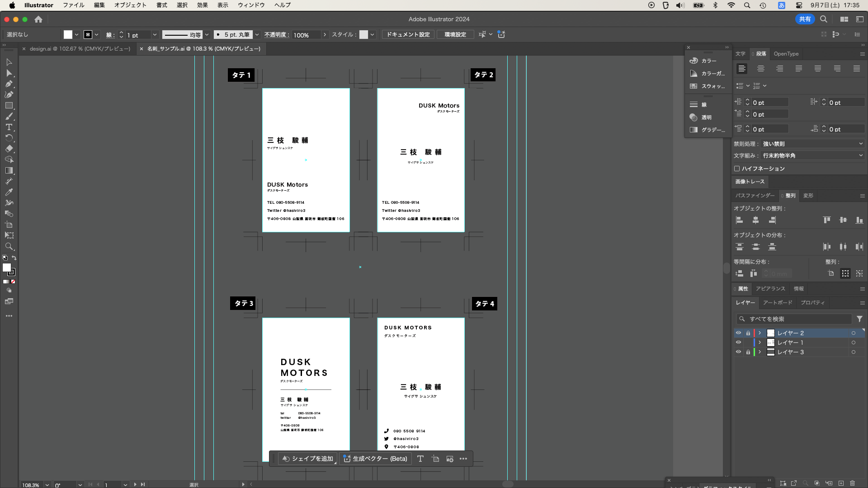Pick the Eyedropper tool
The image size is (868, 488).
tap(9, 192)
